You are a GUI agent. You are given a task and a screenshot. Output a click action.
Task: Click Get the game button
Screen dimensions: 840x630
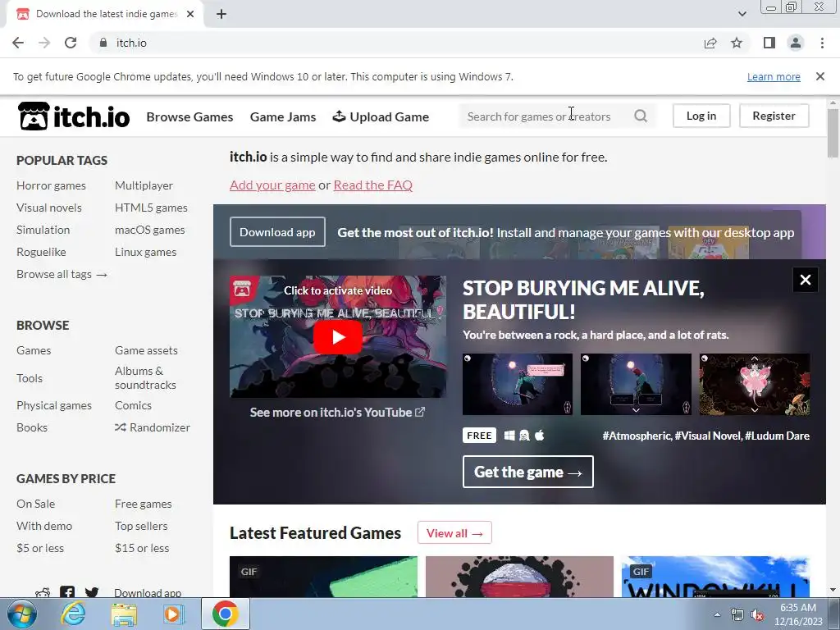tap(527, 472)
